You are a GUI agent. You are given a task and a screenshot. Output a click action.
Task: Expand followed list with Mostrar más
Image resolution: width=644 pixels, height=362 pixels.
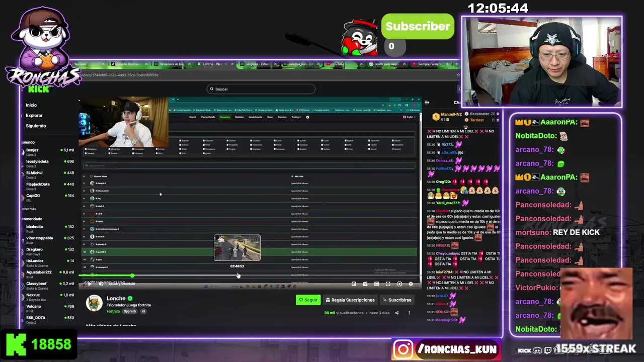point(29,209)
